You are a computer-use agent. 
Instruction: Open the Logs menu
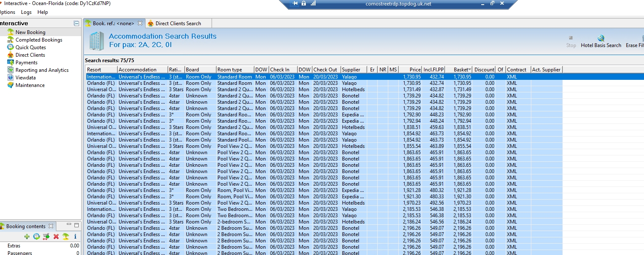[x=26, y=12]
